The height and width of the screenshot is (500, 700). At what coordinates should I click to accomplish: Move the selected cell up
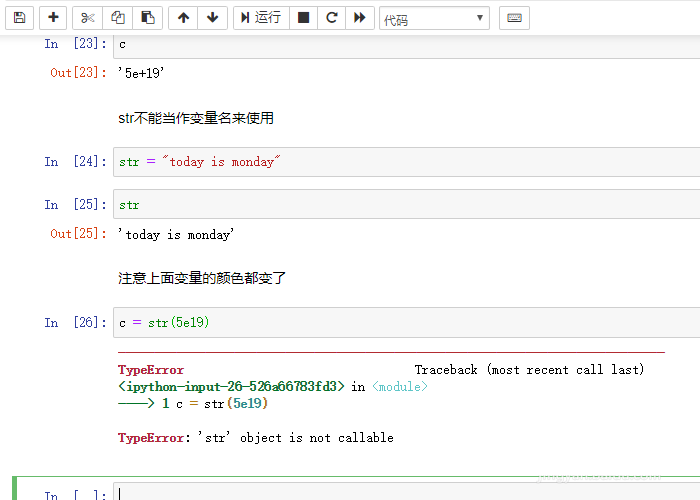[183, 18]
